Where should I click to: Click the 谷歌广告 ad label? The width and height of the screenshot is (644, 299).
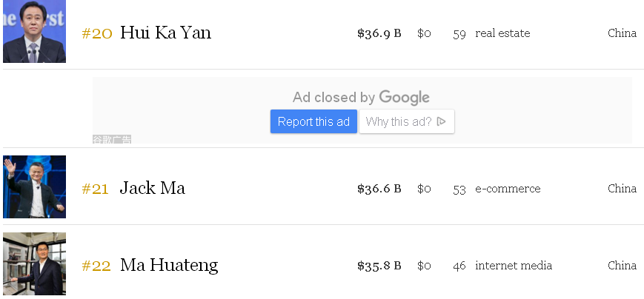(112, 139)
